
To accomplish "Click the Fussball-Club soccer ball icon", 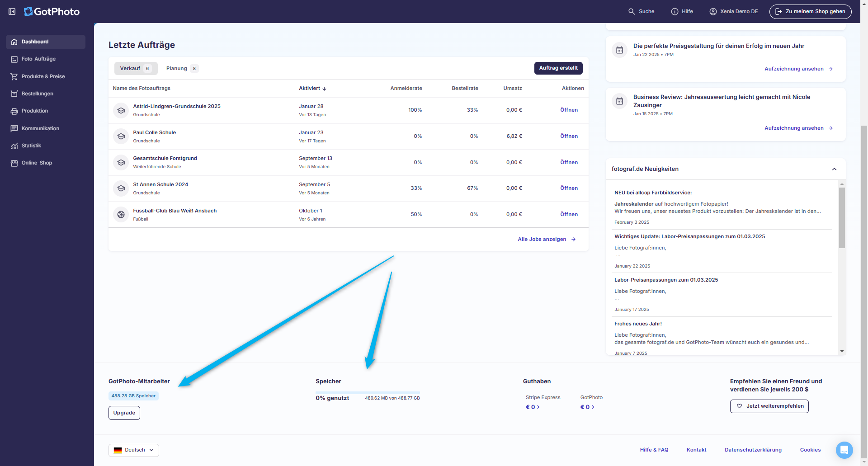I will tap(121, 215).
